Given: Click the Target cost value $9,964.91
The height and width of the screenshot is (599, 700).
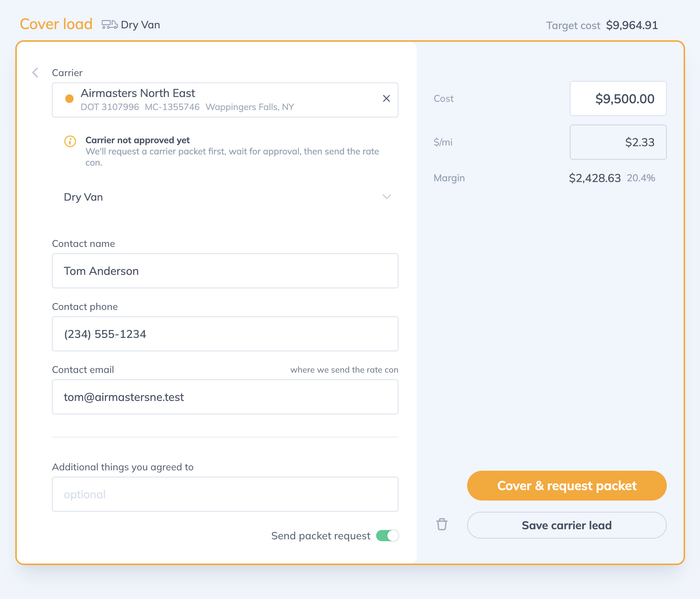Looking at the screenshot, I should click(x=632, y=25).
